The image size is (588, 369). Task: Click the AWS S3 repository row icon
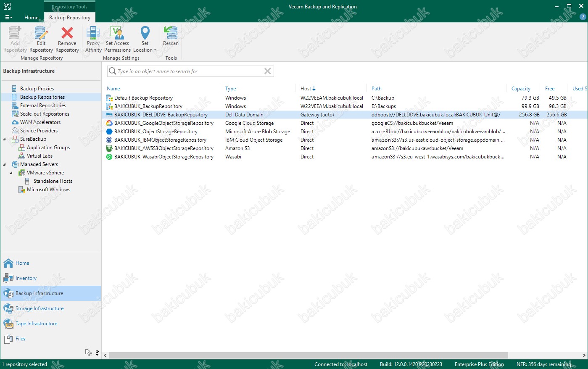[x=109, y=148]
